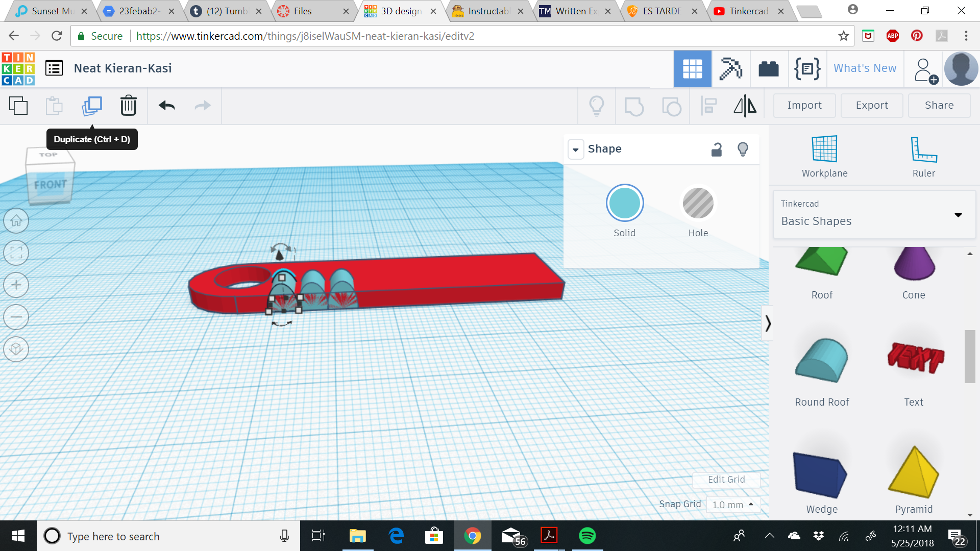The image size is (980, 551).
Task: Click the Ungroup shapes icon
Action: (671, 106)
